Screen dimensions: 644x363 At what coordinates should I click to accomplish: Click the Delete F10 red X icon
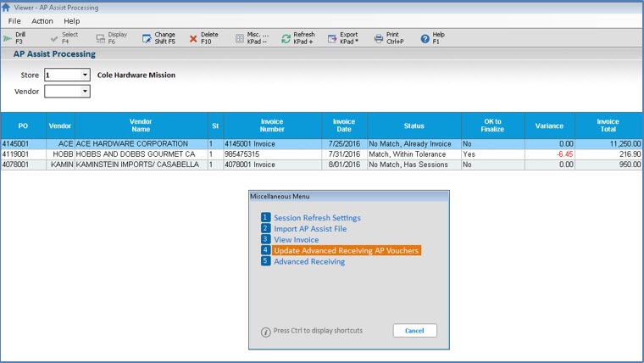click(x=193, y=38)
